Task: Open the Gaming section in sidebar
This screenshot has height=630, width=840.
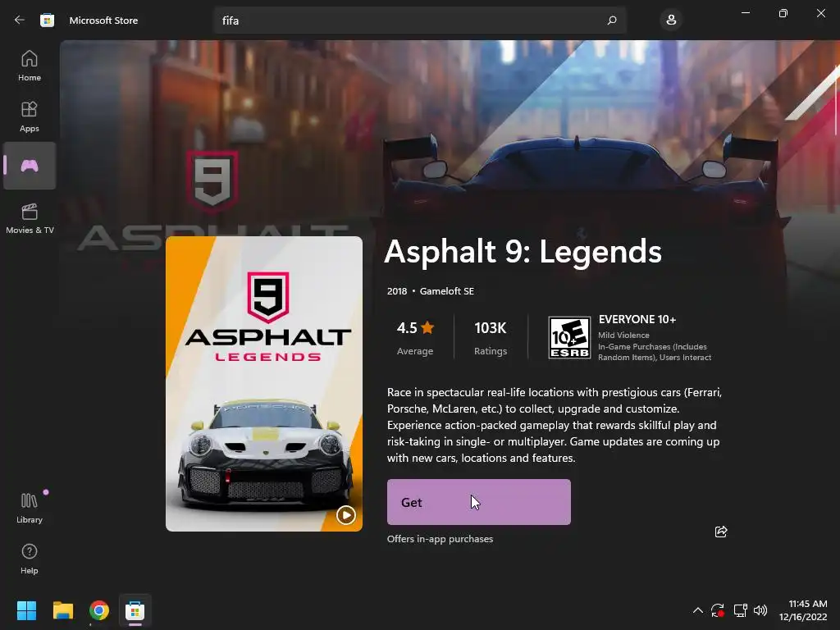Action: coord(30,166)
